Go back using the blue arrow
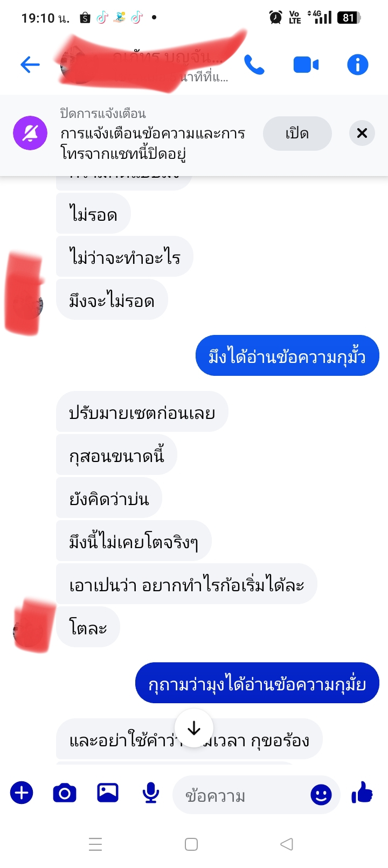The image size is (388, 868). tap(30, 65)
